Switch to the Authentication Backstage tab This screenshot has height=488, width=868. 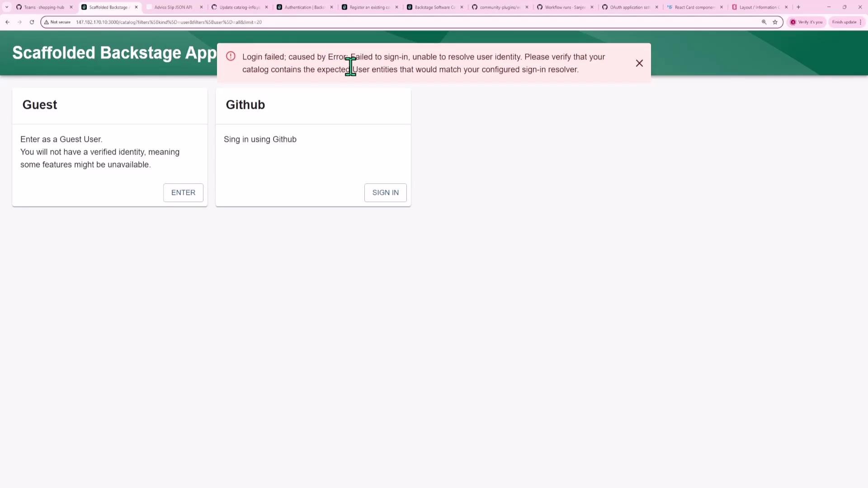tap(305, 7)
